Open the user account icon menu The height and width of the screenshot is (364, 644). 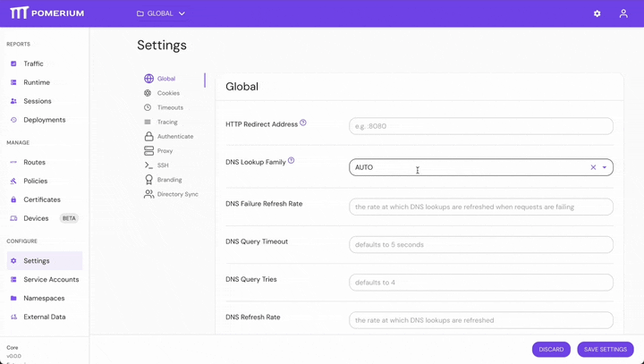pyautogui.click(x=623, y=13)
